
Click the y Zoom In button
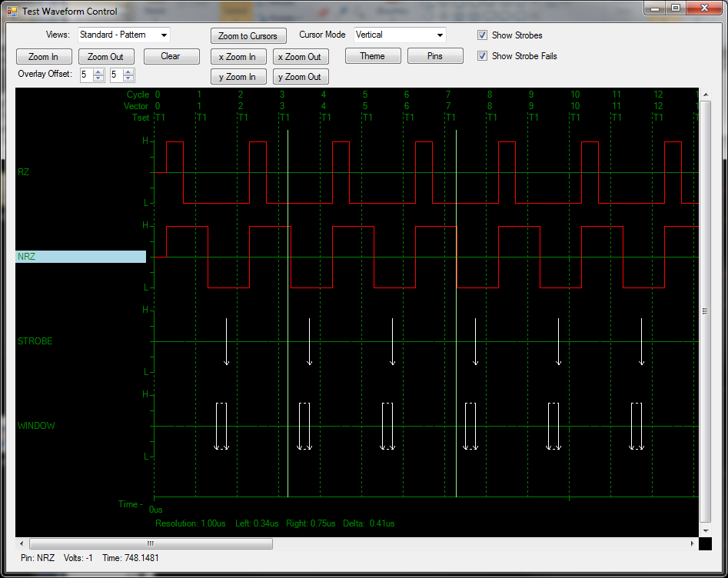coord(238,77)
